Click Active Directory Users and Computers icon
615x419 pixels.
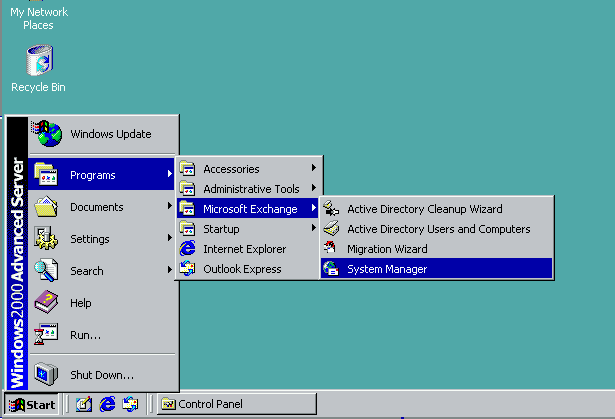331,228
